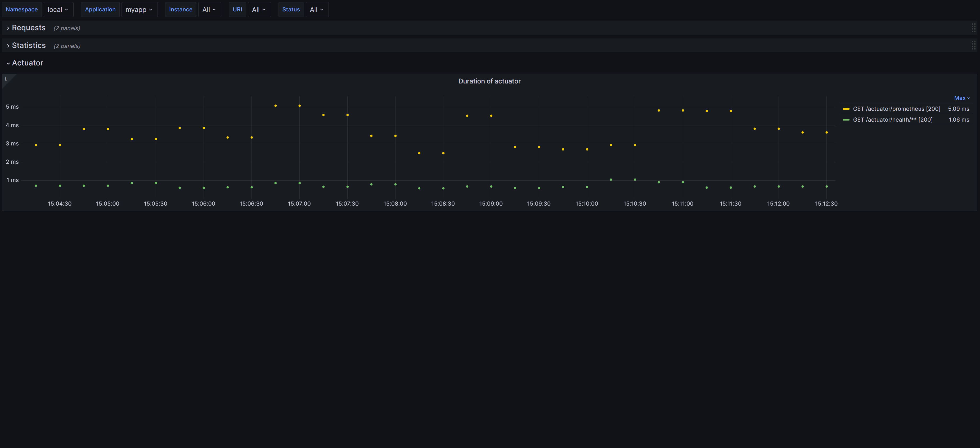Screen dimensions: 980x448
Task: Toggle GET /actuator/prometheus [200] series visibility
Action: click(896, 109)
